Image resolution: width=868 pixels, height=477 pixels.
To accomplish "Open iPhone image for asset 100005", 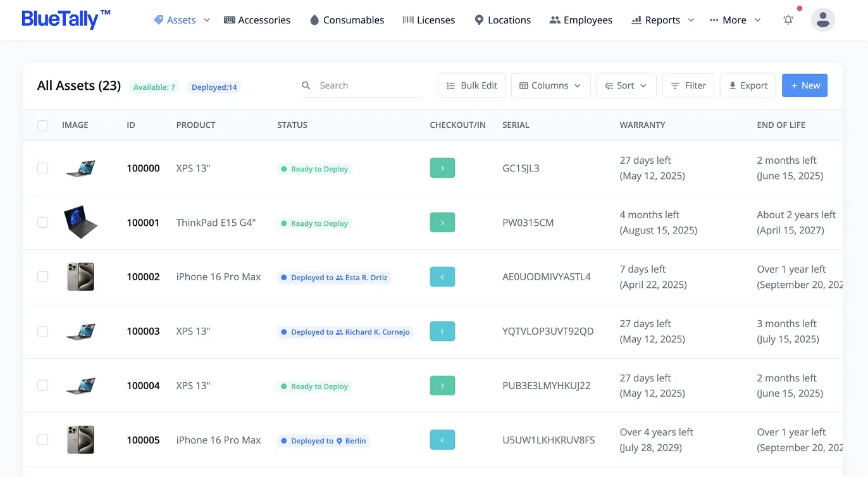I will tap(81, 440).
